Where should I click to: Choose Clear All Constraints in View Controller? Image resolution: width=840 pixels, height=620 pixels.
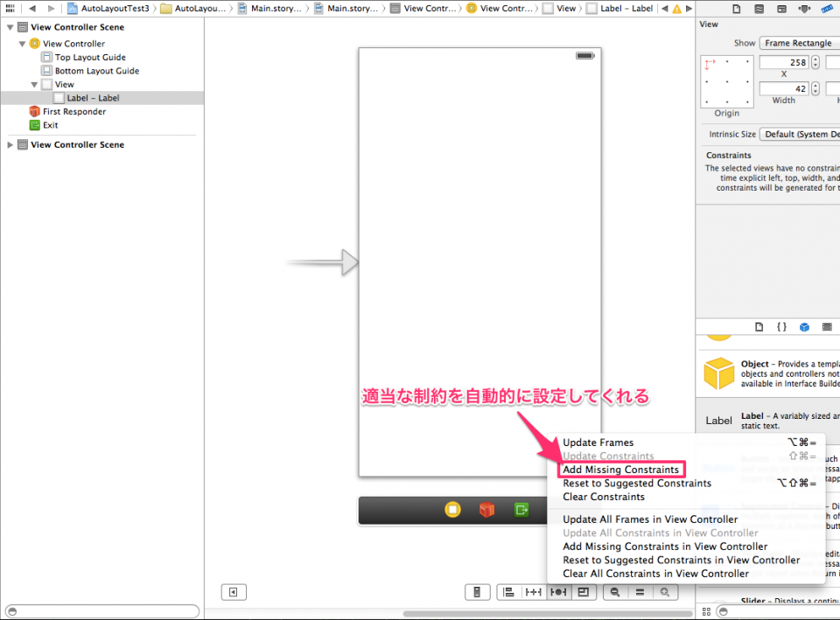tap(686, 574)
